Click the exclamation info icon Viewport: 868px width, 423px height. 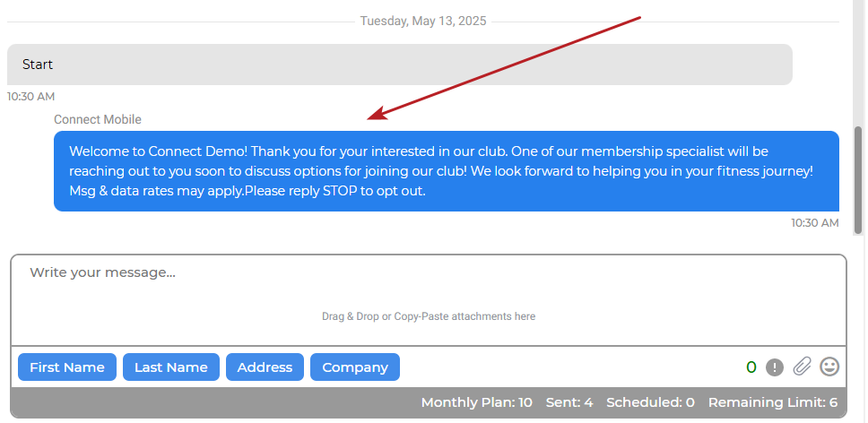point(775,367)
